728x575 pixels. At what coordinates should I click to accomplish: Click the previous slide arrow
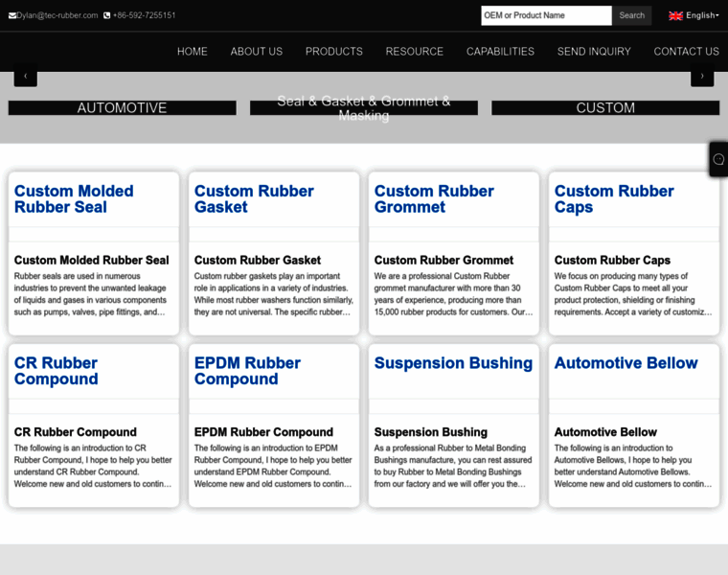point(26,75)
